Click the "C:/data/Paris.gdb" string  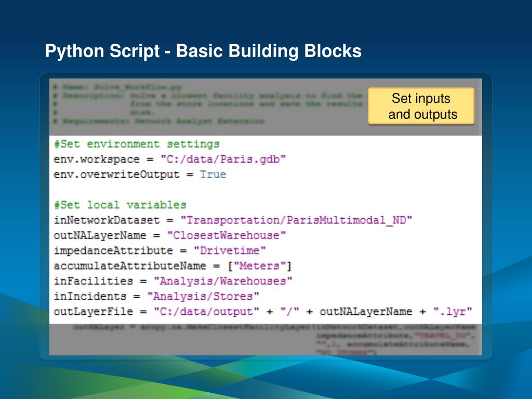pyautogui.click(x=223, y=159)
